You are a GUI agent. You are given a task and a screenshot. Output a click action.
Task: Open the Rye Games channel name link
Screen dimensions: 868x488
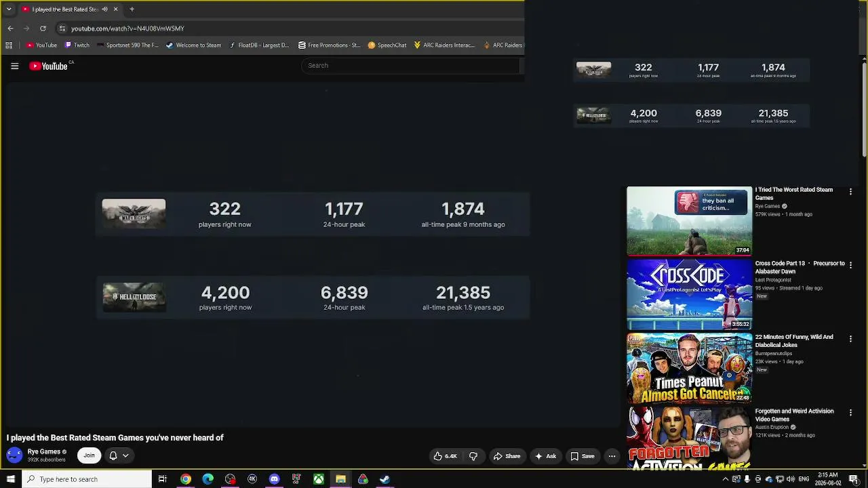[x=44, y=452]
